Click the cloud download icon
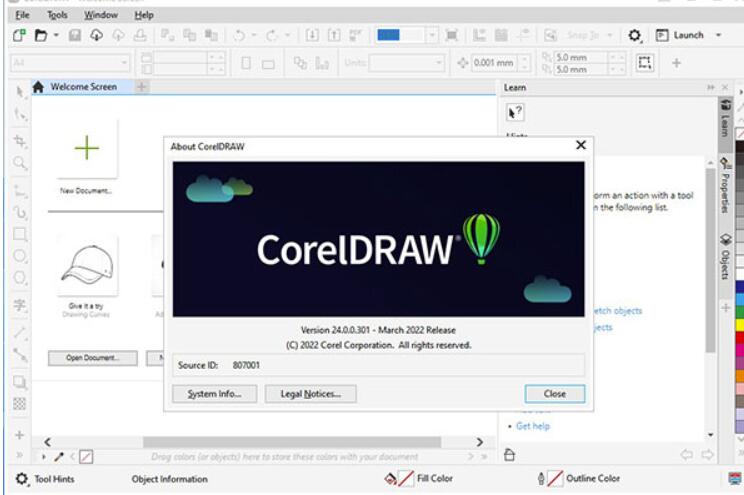 click(96, 35)
